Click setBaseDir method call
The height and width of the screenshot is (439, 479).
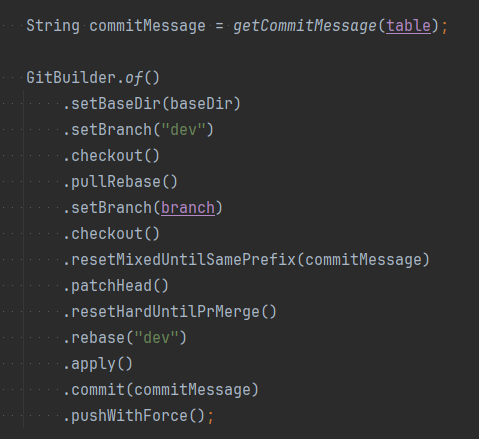tap(116, 104)
